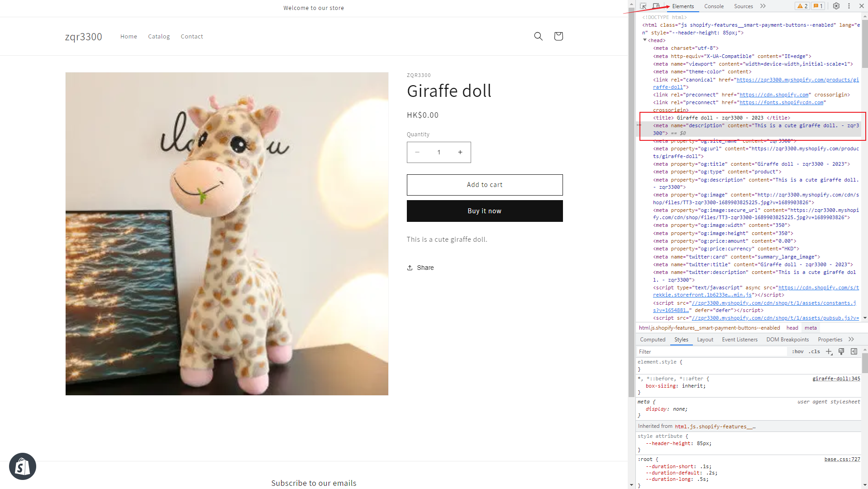This screenshot has width=868, height=489.
Task: Click the Elements panel scrollbar thumb
Action: click(x=865, y=44)
